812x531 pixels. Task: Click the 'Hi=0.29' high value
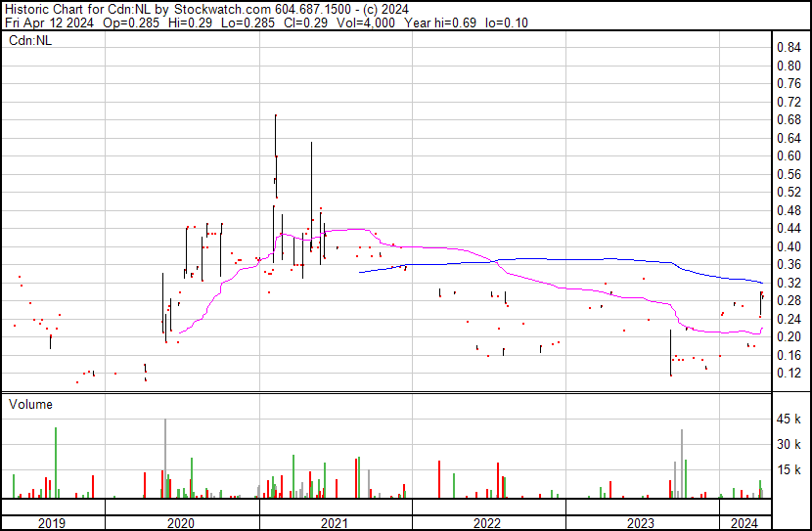point(190,22)
